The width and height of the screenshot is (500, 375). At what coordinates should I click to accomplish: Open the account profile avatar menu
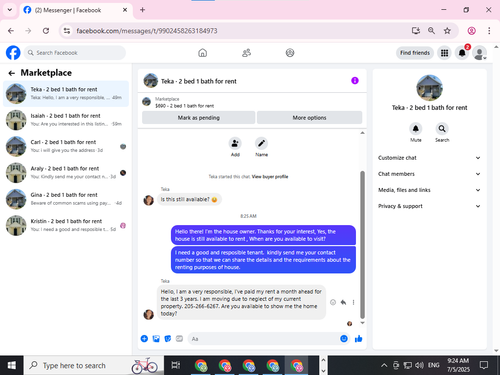tap(480, 53)
